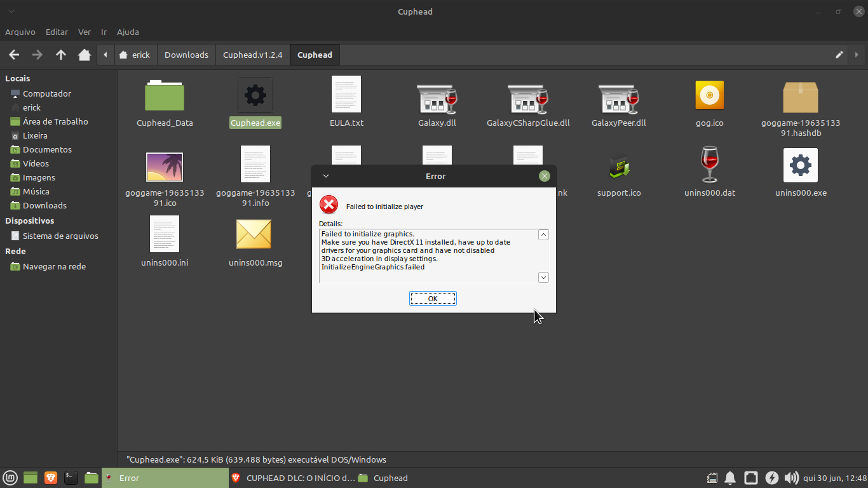868x488 pixels.
Task: Select the goggame hashdb package icon
Action: pos(801,97)
